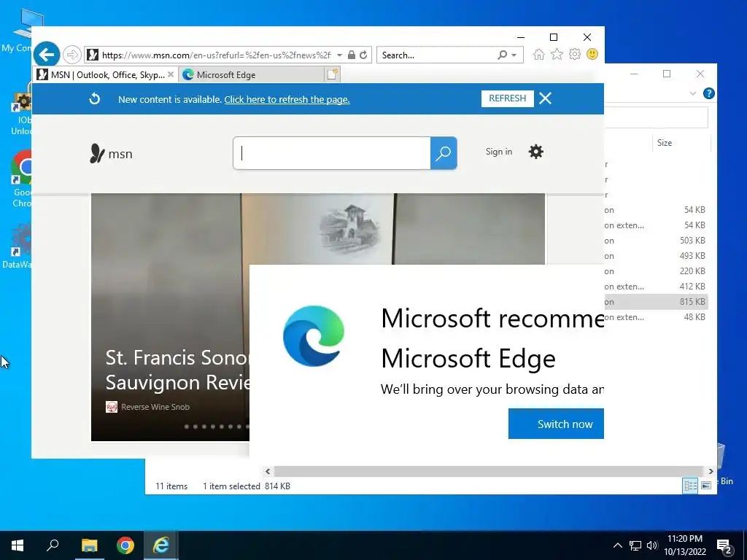Click the lock security icon in address bar

point(351,55)
